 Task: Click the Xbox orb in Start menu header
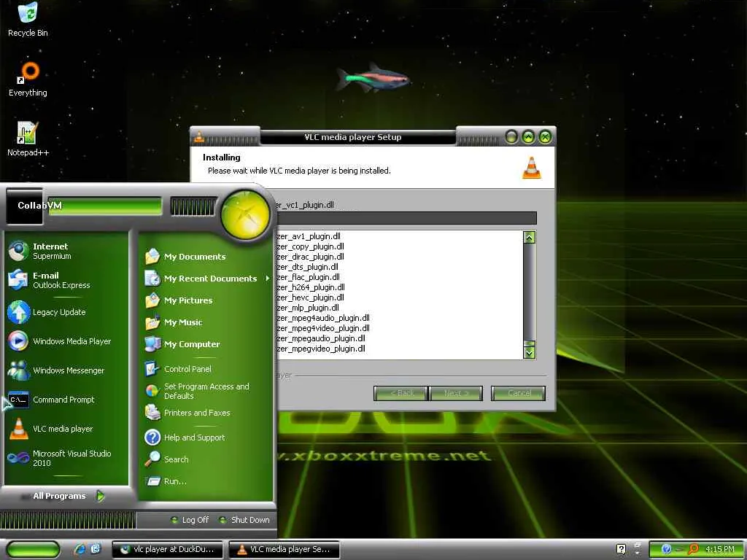click(x=245, y=214)
